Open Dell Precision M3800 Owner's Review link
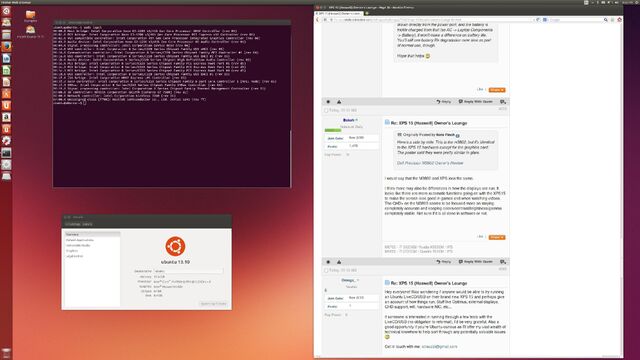 tap(430, 163)
